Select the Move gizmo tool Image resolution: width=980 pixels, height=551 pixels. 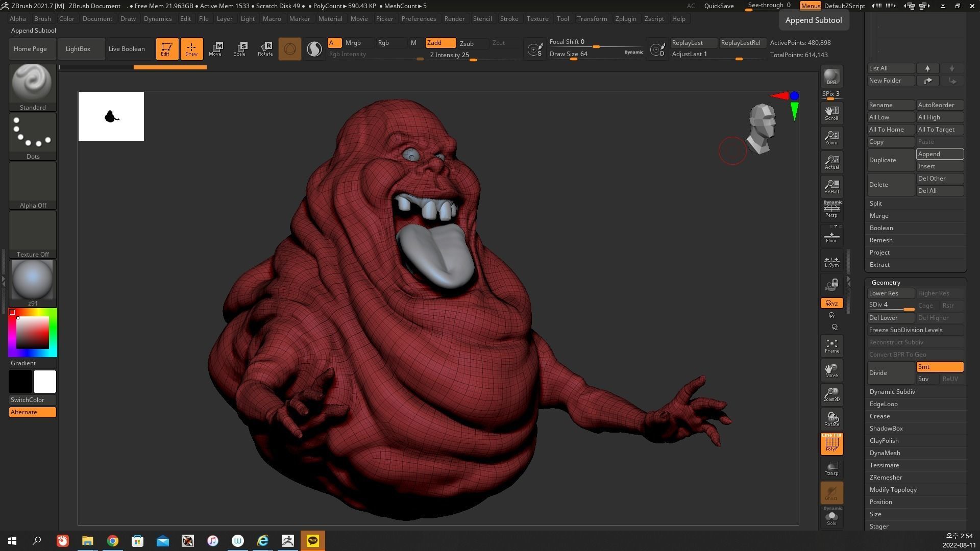215,49
